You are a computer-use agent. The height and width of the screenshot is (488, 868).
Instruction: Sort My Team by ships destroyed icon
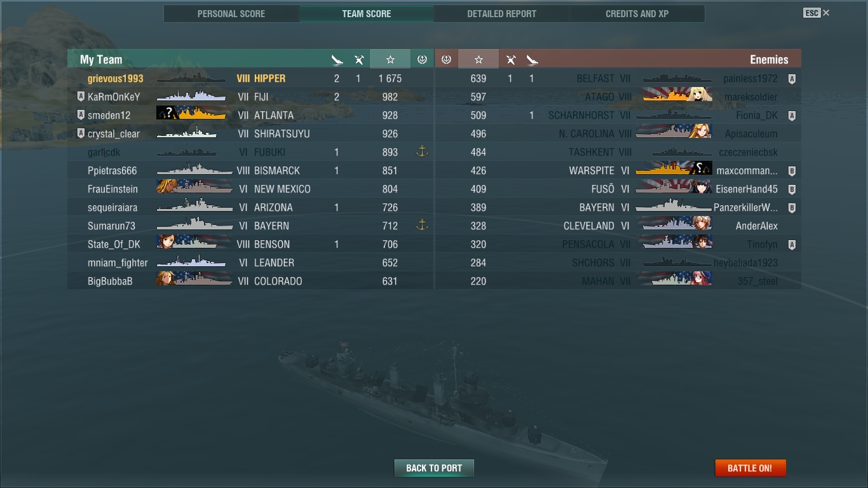[x=337, y=60]
